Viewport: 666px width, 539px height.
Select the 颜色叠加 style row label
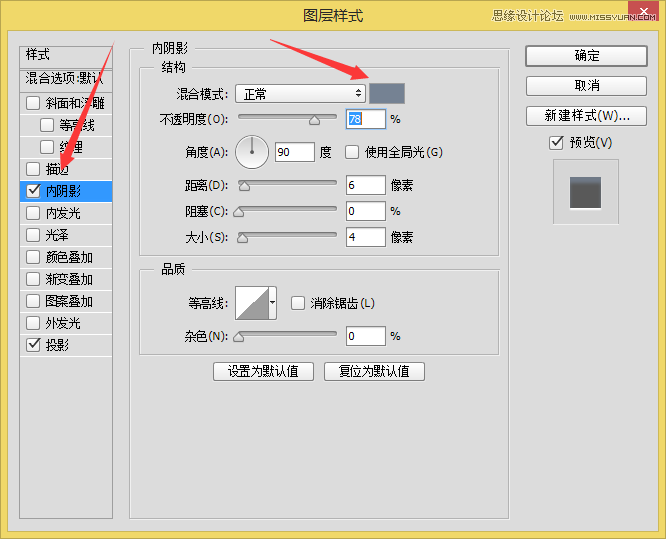click(x=69, y=257)
